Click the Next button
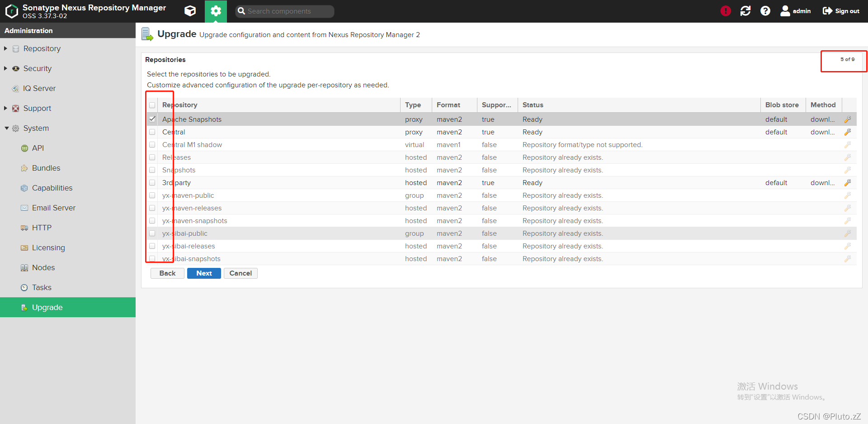The image size is (868, 424). 204,273
